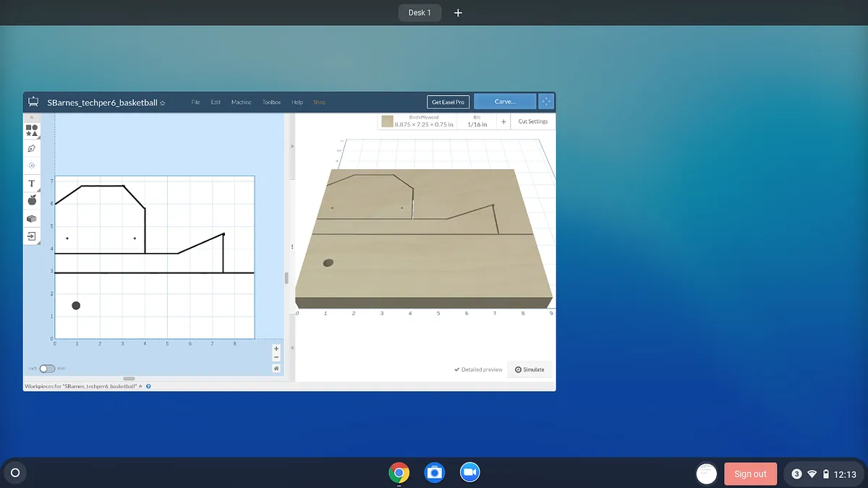This screenshot has width=868, height=488.
Task: Reset canvas view with home icon
Action: pyautogui.click(x=276, y=368)
